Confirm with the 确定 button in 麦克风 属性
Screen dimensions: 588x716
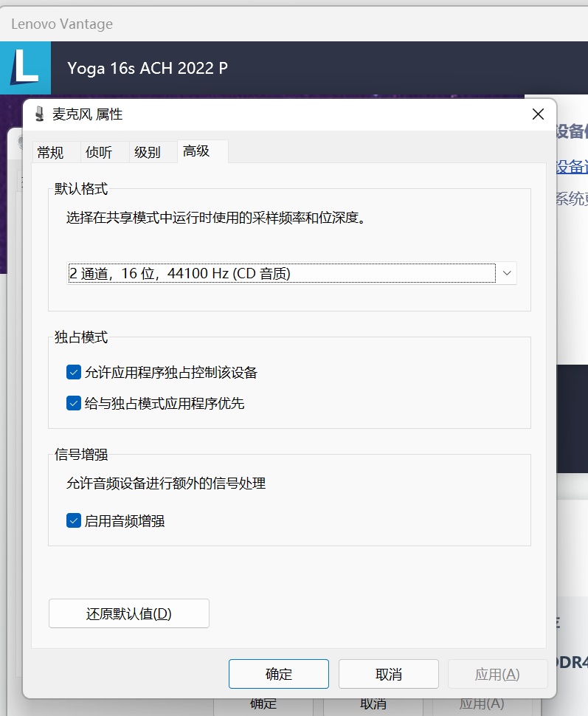[279, 674]
